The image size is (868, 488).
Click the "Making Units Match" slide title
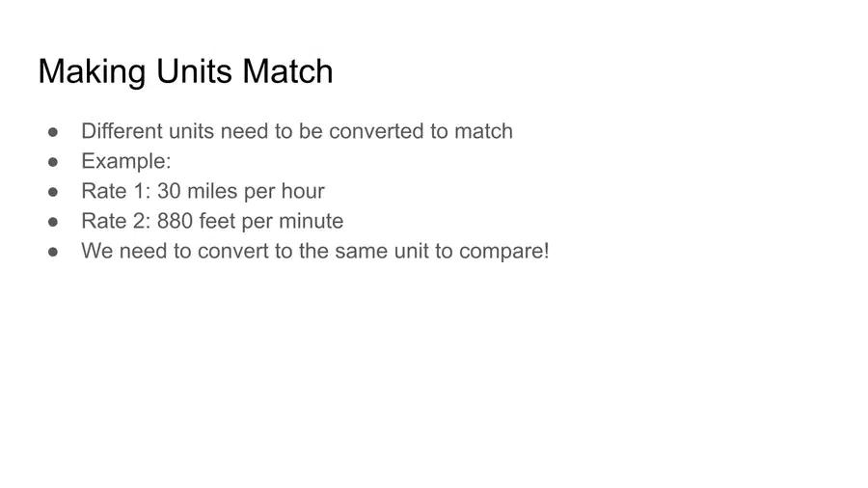(185, 71)
